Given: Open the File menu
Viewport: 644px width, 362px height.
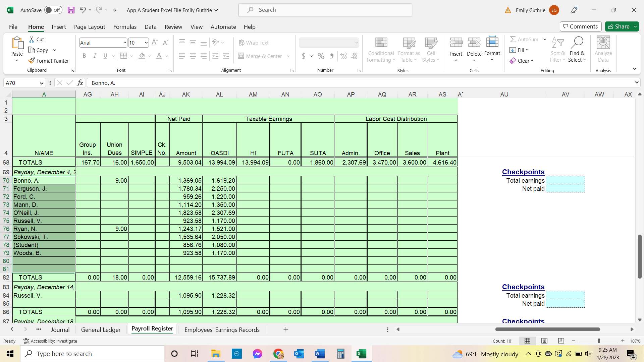Looking at the screenshot, I should 13,27.
